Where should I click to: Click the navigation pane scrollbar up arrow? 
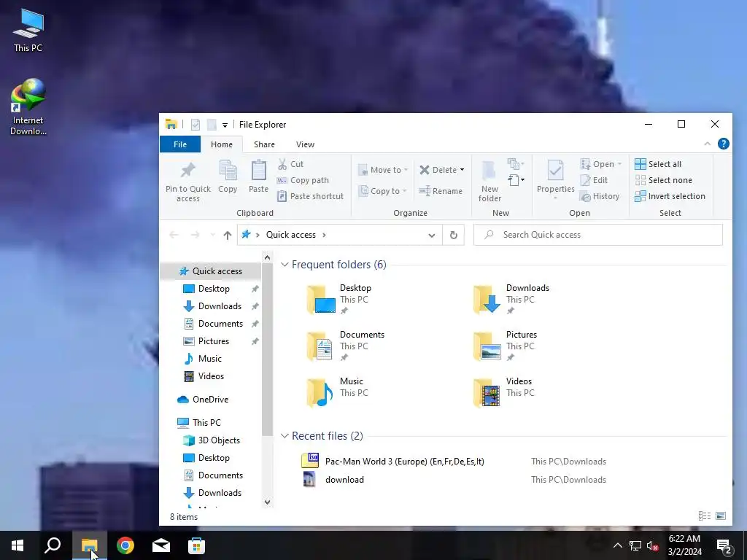point(267,257)
